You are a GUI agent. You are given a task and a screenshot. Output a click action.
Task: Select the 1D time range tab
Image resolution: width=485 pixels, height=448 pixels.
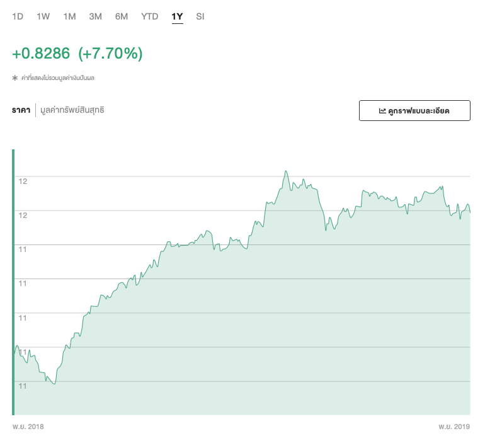[18, 16]
